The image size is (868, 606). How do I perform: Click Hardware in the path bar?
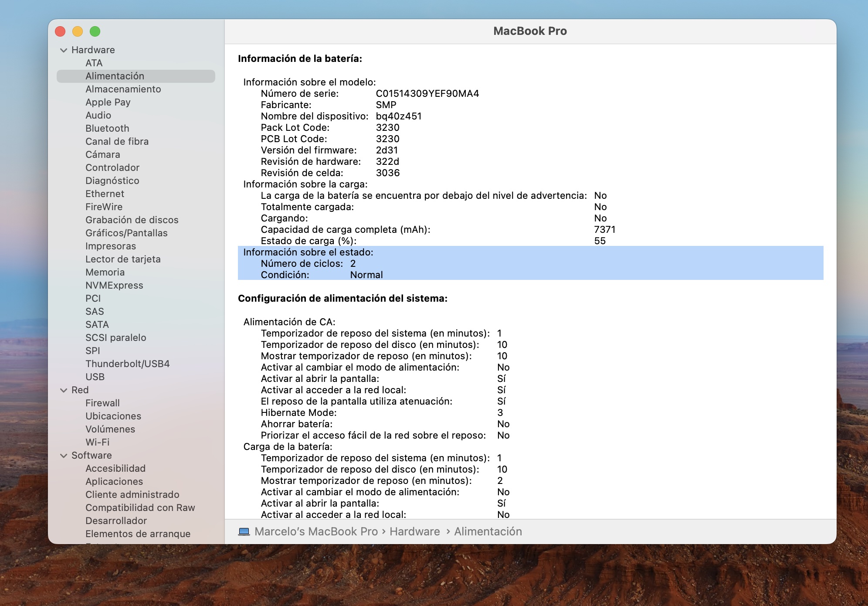pyautogui.click(x=415, y=531)
